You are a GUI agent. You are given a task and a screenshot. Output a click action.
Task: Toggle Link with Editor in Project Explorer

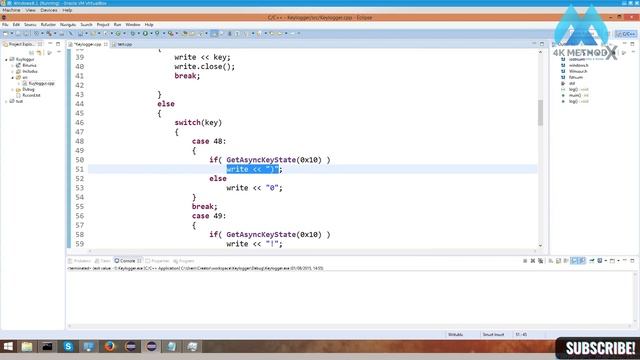click(39, 53)
